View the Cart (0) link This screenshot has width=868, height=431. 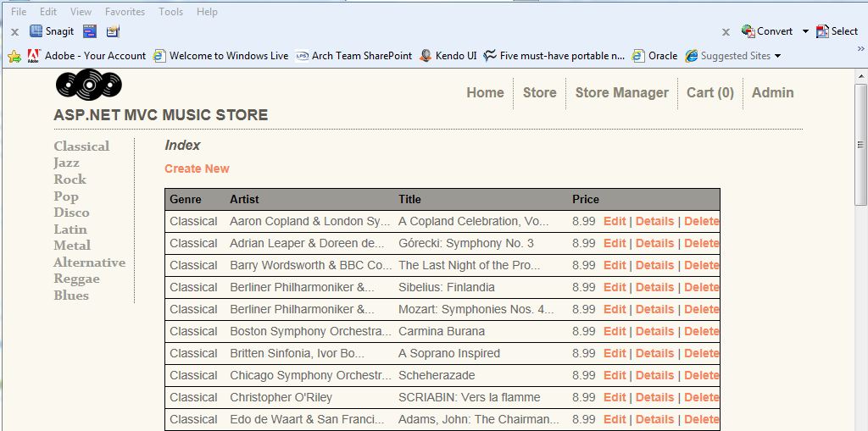[710, 92]
